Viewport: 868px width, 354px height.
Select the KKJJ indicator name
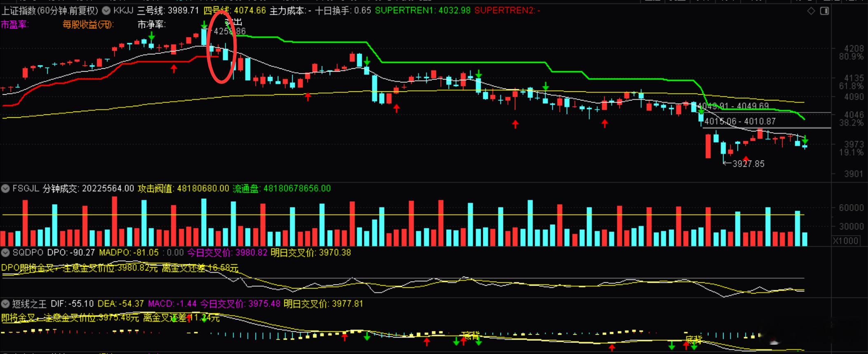point(123,10)
